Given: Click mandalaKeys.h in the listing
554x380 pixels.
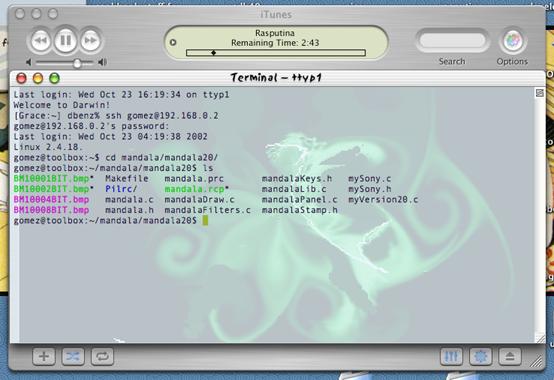Looking at the screenshot, I should point(297,179).
